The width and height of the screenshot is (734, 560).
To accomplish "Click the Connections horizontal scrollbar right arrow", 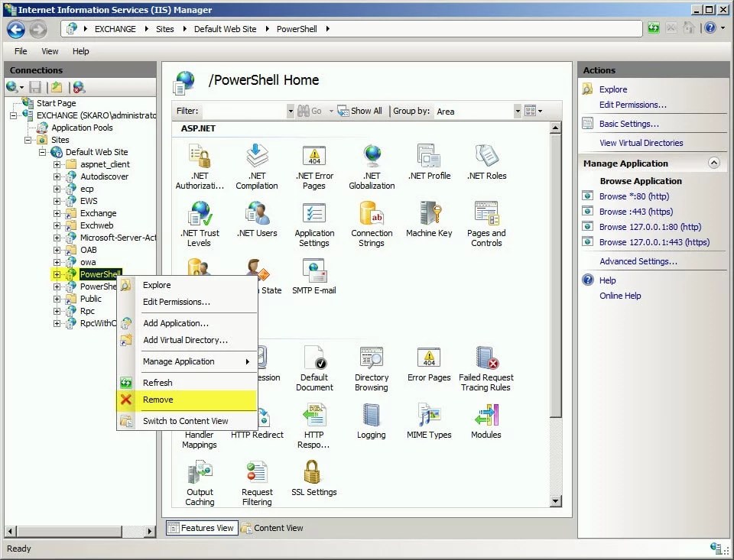I will 150,531.
